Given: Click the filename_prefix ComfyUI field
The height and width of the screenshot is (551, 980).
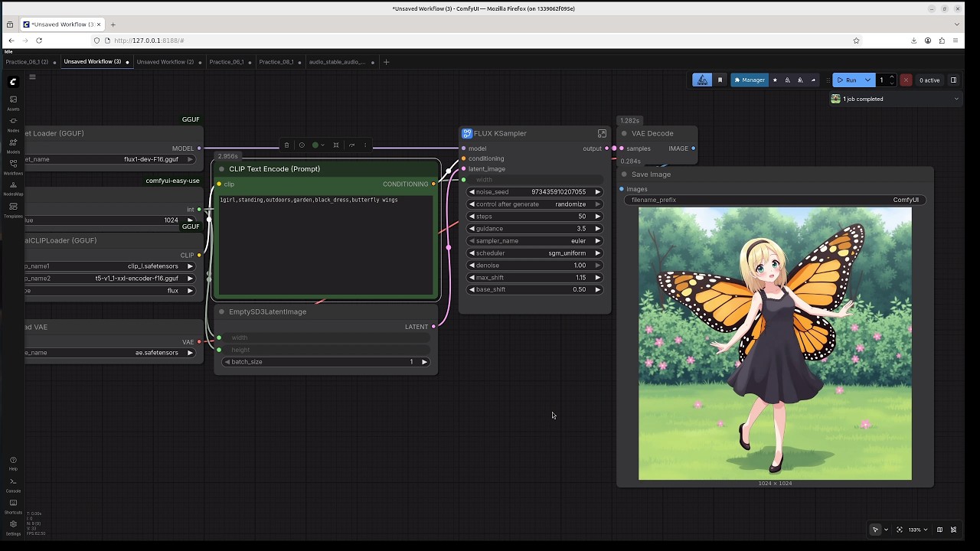Looking at the screenshot, I should tap(775, 200).
